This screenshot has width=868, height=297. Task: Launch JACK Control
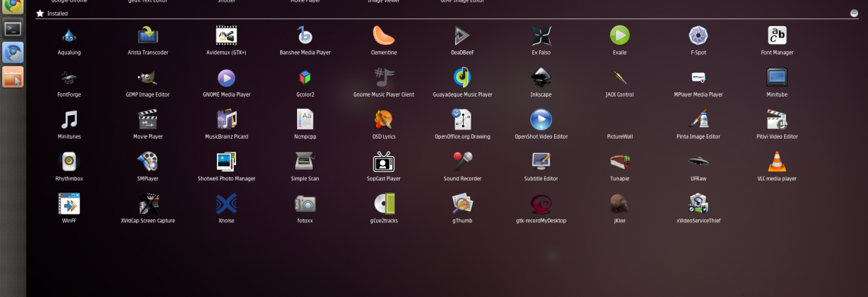620,78
